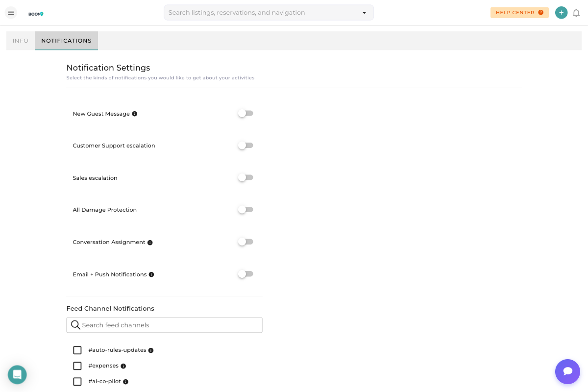The height and width of the screenshot is (392, 588).
Task: Click the info icon beside #ai-co-pilot
Action: [125, 381]
